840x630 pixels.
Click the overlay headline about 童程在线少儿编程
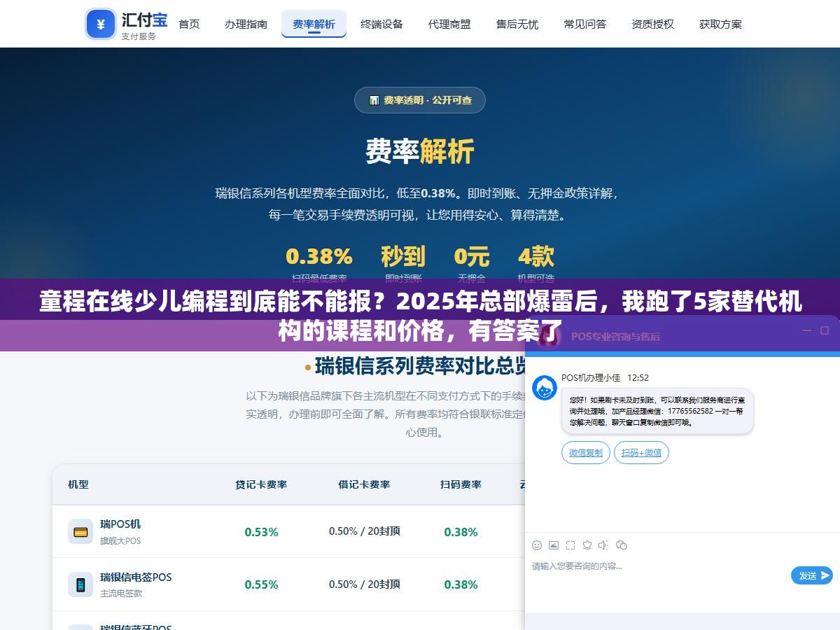coord(420,316)
